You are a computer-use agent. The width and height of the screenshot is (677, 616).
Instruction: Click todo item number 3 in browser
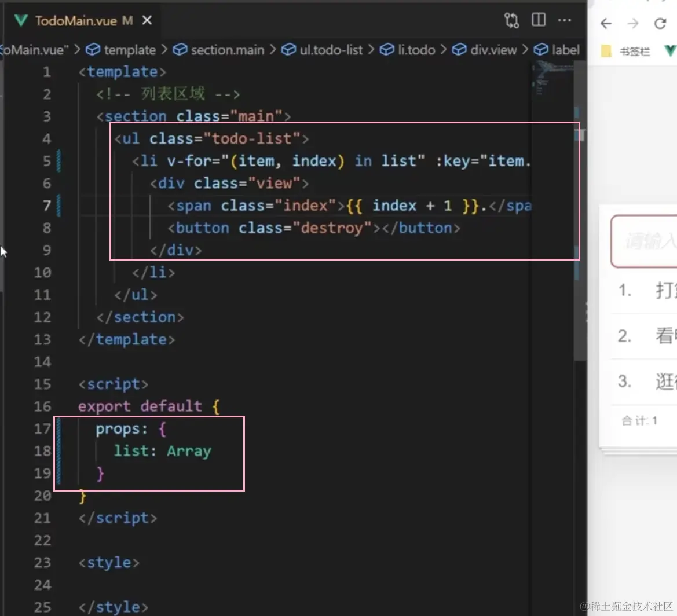tap(644, 382)
